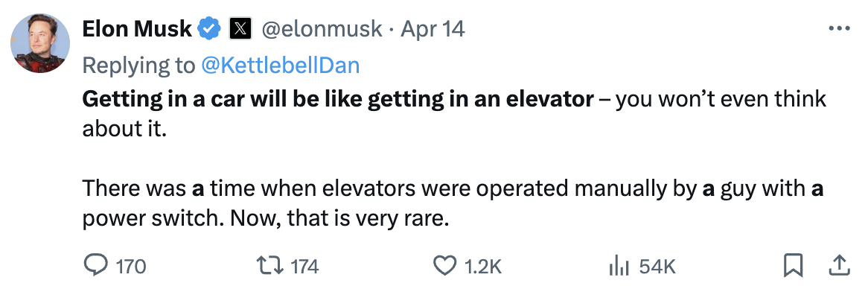The height and width of the screenshot is (292, 868).
Task: Click the 1.2K likes count
Action: point(483,267)
